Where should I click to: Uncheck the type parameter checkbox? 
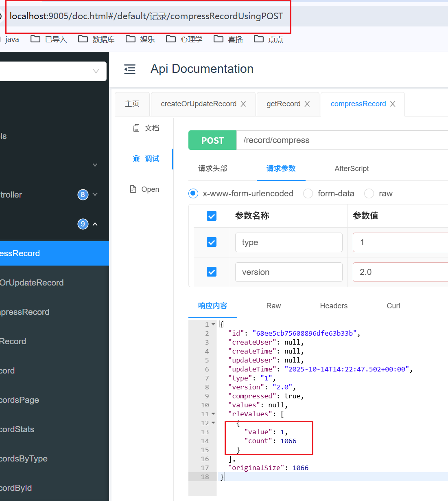(x=212, y=242)
